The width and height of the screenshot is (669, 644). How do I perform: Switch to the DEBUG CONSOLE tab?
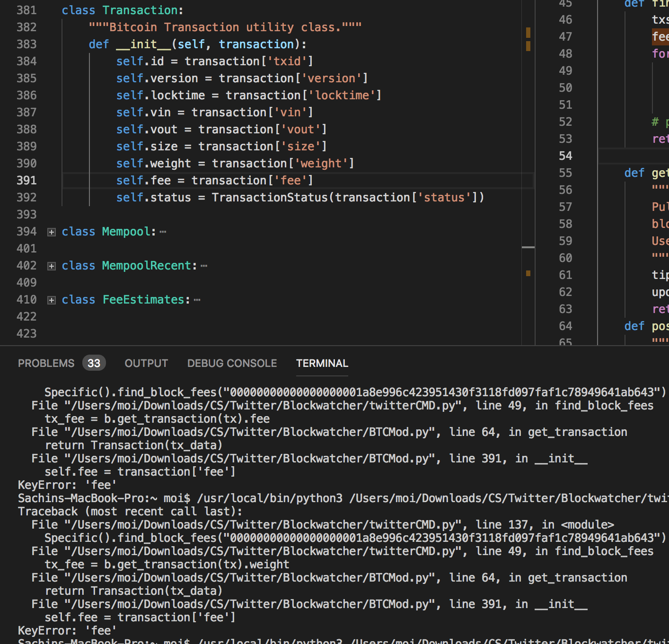(x=232, y=363)
